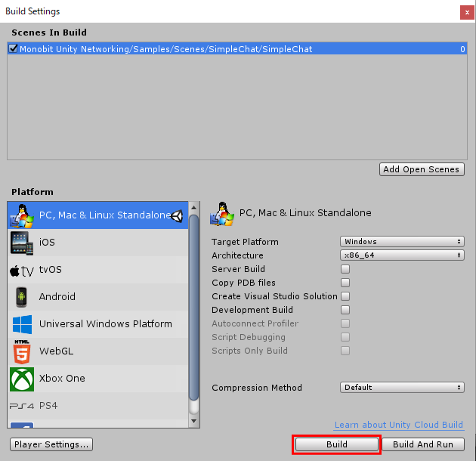Screen dimensions: 476x461
Task: Enable Create Visual Studio Solution checkbox
Action: tap(345, 296)
